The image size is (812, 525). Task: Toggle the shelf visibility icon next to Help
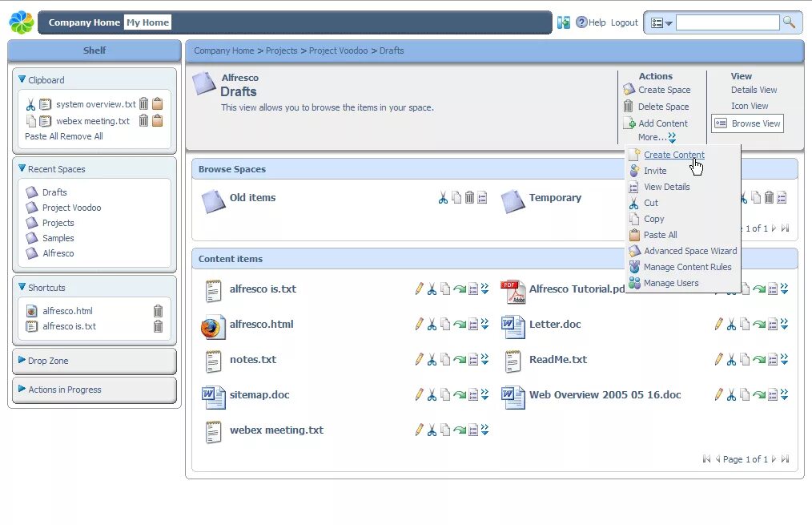[x=564, y=22]
